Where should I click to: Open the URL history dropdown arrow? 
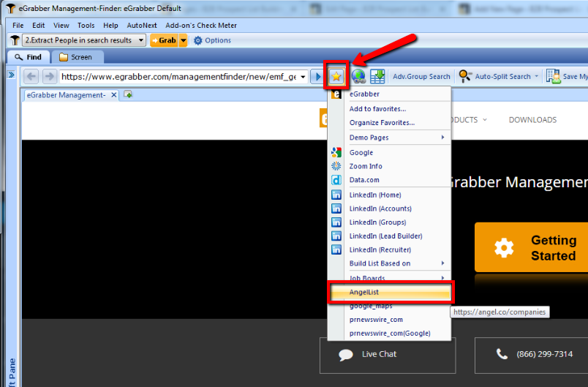pyautogui.click(x=303, y=77)
